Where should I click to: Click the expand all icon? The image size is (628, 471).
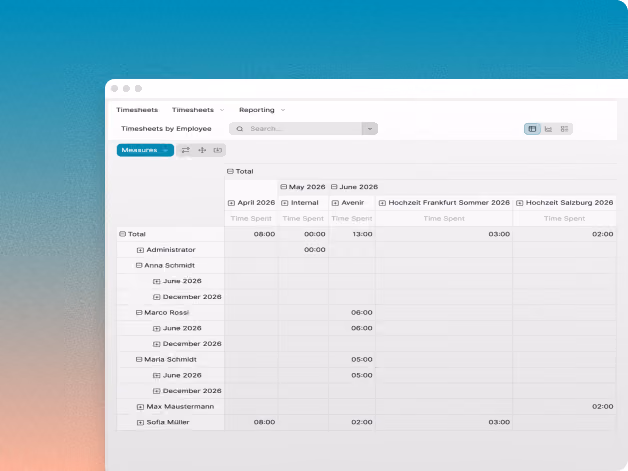[x=202, y=150]
